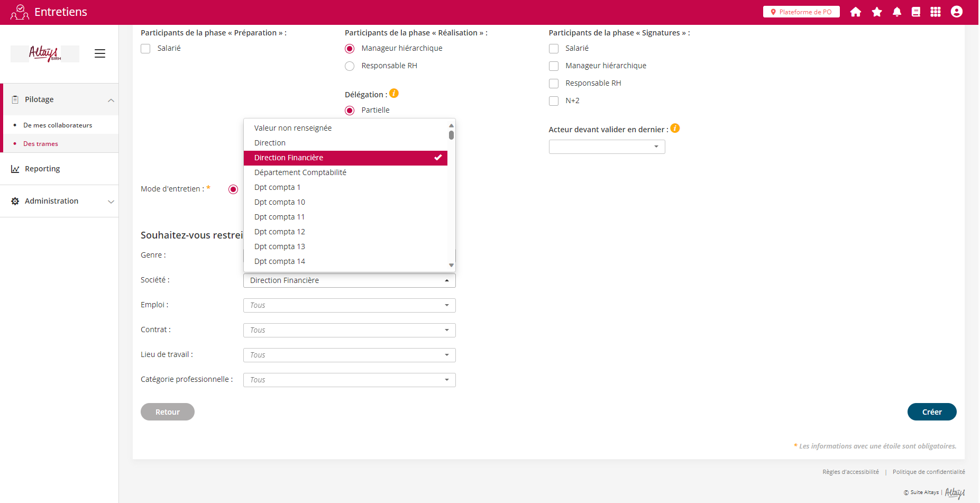This screenshot has width=980, height=503.
Task: Click info icon beside Acteur devant valider
Action: click(x=675, y=129)
